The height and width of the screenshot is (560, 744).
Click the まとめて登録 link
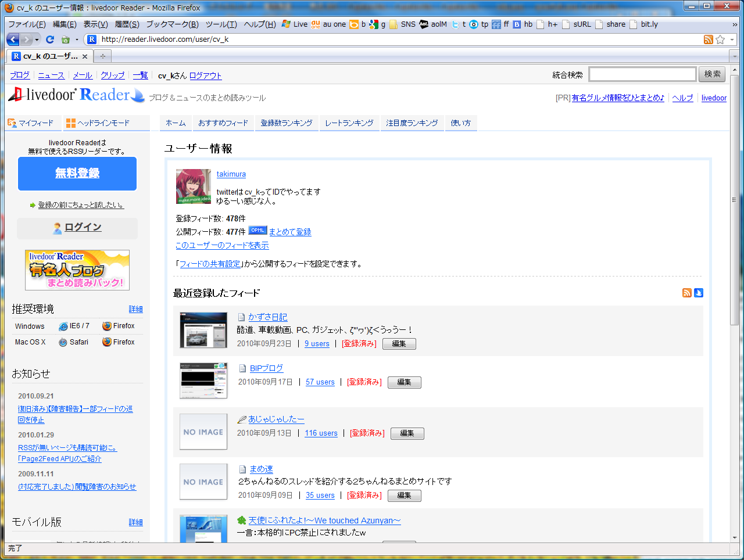(x=290, y=232)
